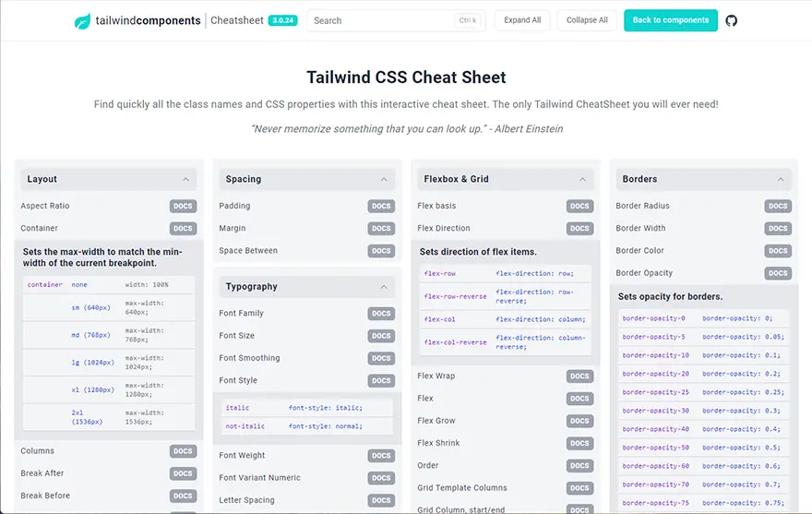The width and height of the screenshot is (812, 514).
Task: Click the tailwindcomponents leaf logo
Action: (82, 21)
